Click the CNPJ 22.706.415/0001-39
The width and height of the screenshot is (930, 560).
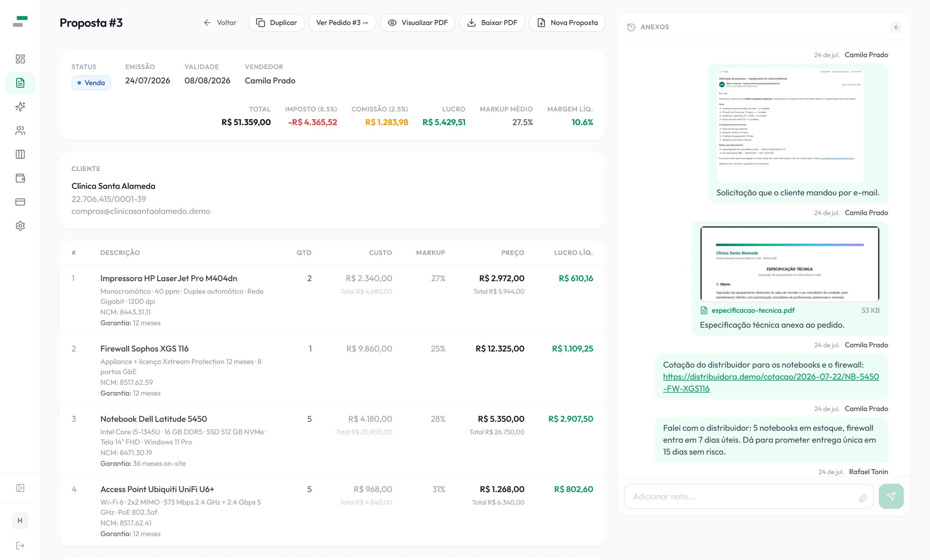pyautogui.click(x=109, y=199)
